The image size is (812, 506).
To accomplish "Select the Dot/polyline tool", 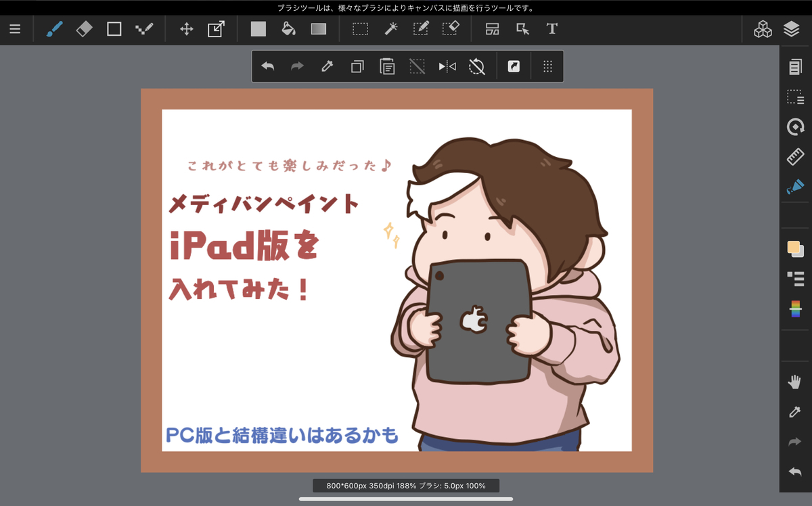I will click(144, 29).
